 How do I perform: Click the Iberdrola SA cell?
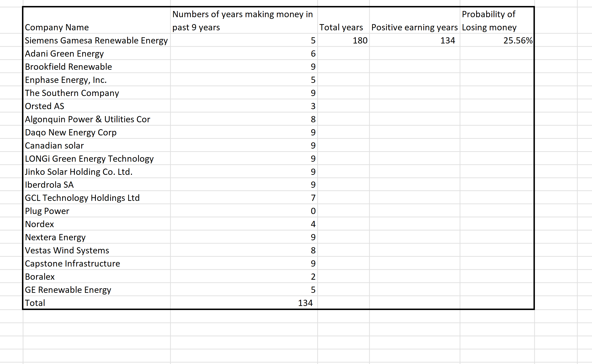[97, 184]
